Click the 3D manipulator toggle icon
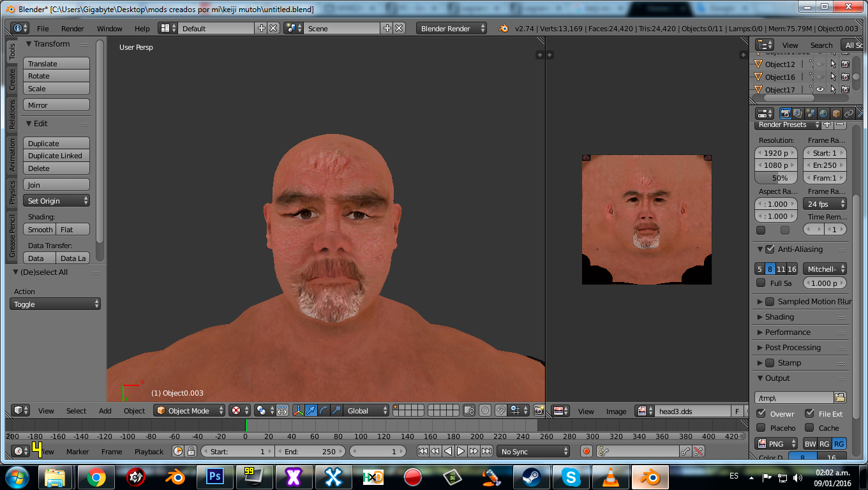The height and width of the screenshot is (490, 868). pos(298,411)
